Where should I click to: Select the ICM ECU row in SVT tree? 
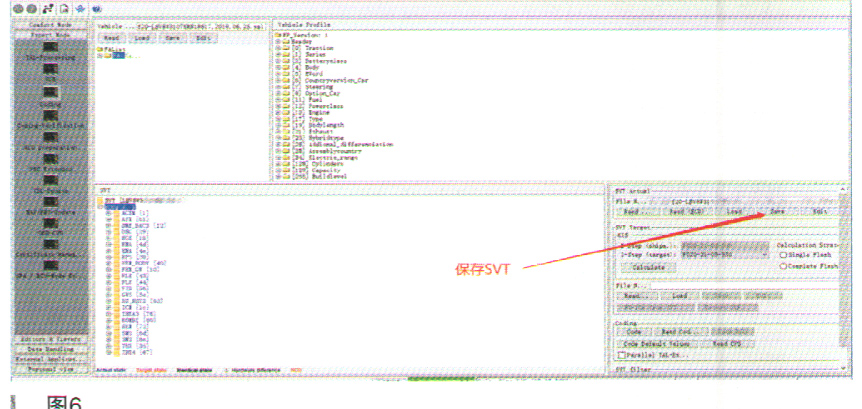[130, 307]
